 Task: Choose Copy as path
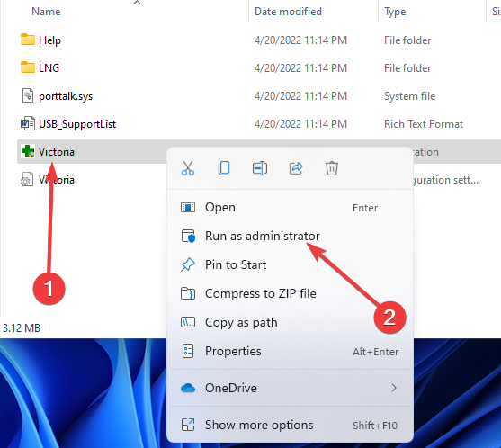pyautogui.click(x=290, y=322)
